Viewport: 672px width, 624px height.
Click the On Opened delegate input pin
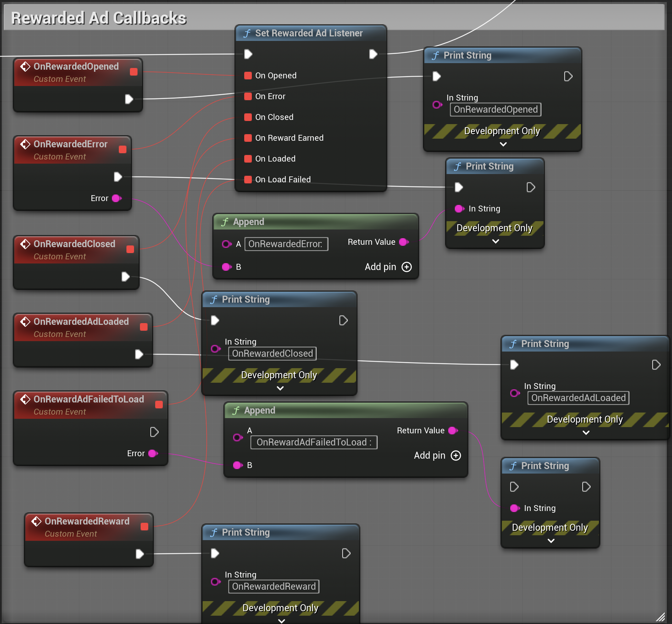[x=248, y=76]
